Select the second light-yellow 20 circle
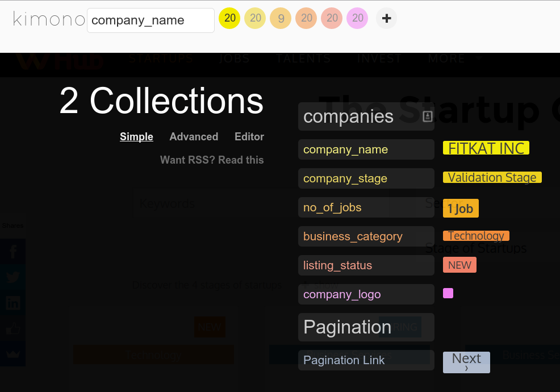This screenshot has width=560, height=392. pyautogui.click(x=255, y=18)
